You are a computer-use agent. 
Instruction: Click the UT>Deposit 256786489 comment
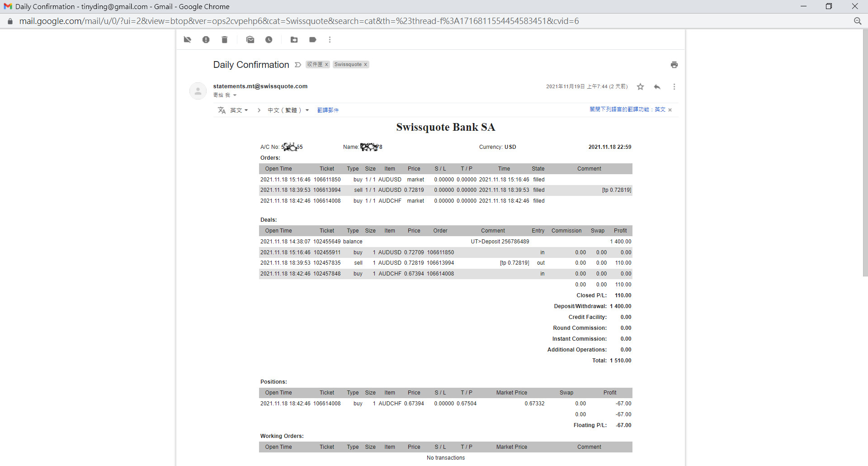point(500,242)
